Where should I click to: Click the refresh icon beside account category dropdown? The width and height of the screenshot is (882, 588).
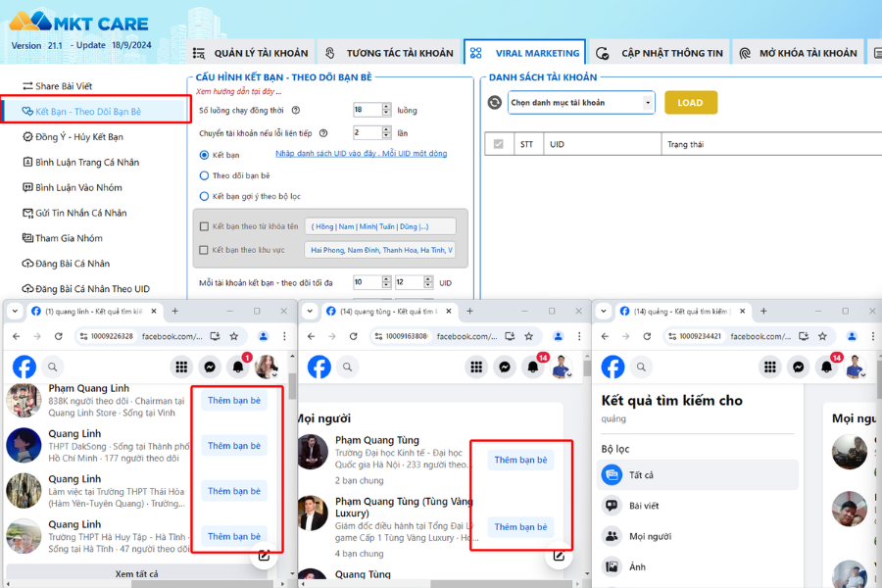(x=495, y=103)
